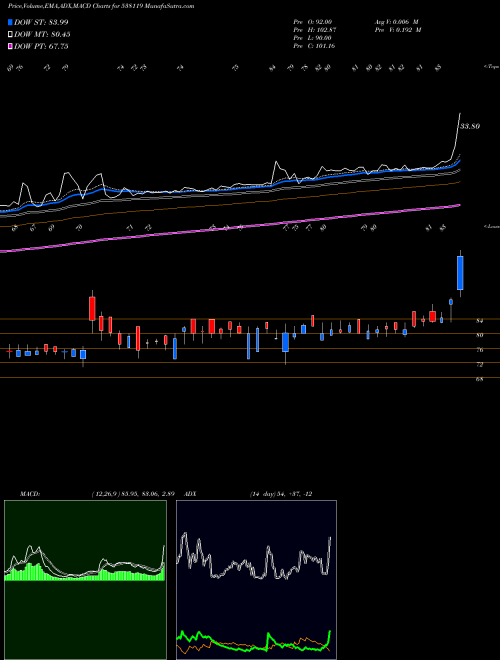This screenshot has height=660, width=500.
Task: Click the price label beside the spiking line
Action: (x=470, y=126)
